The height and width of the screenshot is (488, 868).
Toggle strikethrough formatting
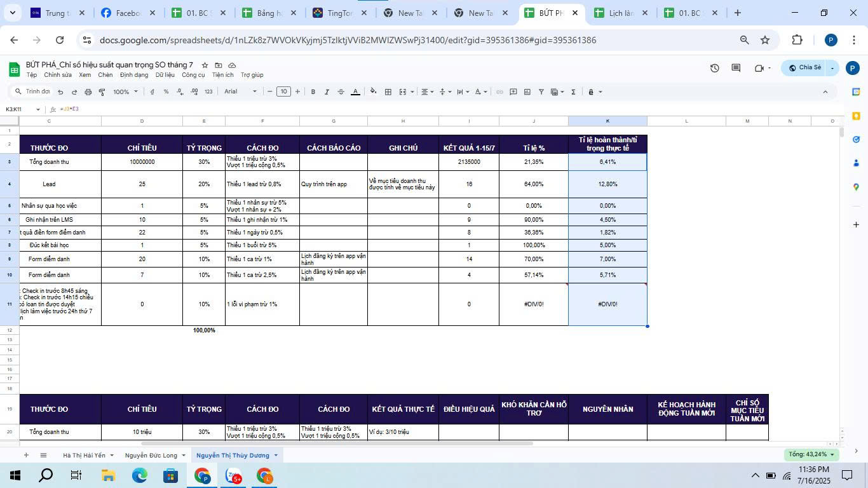point(341,92)
